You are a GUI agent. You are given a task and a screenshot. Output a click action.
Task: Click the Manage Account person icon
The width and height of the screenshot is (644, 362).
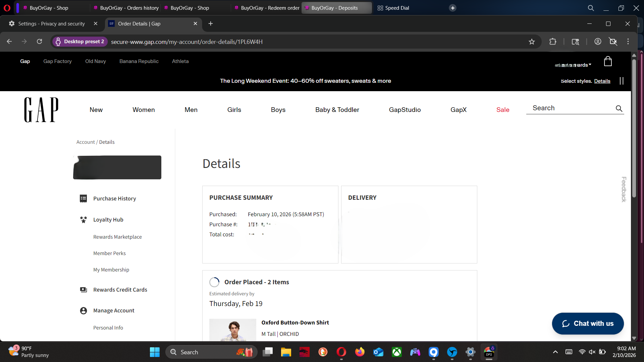[84, 311]
